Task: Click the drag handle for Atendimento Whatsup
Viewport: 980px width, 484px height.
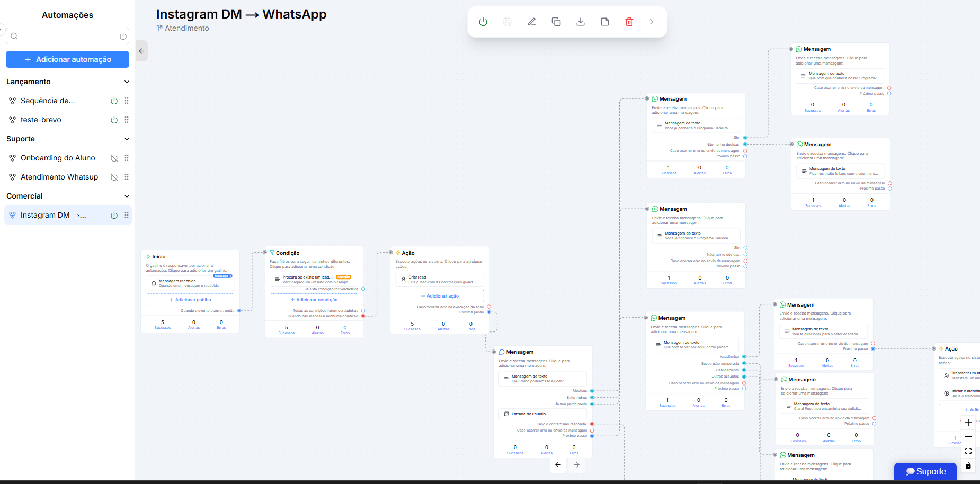Action: click(x=127, y=177)
